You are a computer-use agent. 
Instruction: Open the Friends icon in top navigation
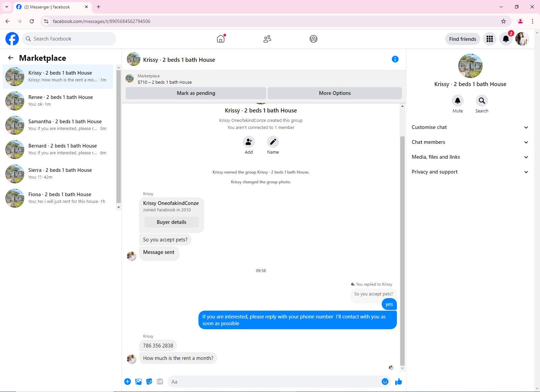point(267,39)
